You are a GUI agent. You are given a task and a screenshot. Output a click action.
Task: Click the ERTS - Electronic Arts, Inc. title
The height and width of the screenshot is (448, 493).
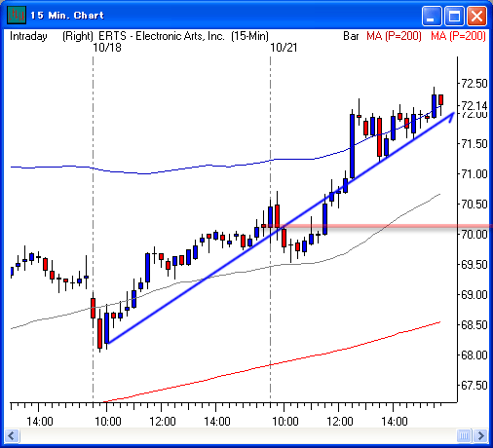pyautogui.click(x=162, y=36)
